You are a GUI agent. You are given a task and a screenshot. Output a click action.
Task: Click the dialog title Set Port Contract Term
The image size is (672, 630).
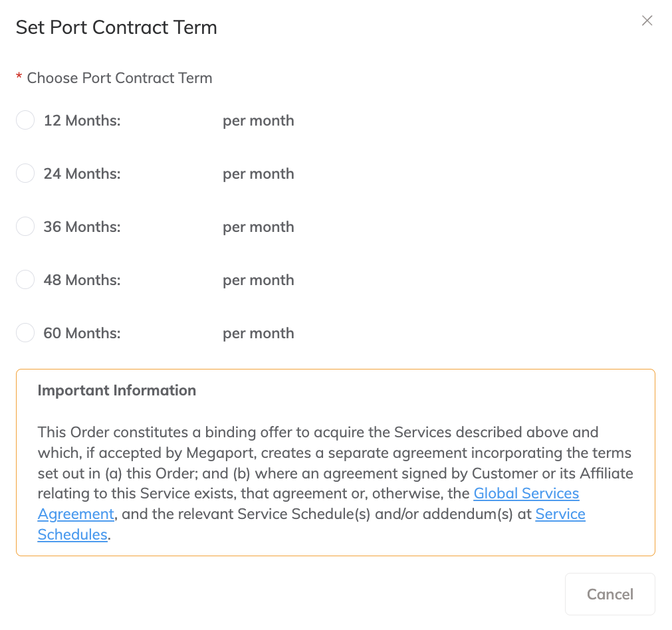click(116, 27)
